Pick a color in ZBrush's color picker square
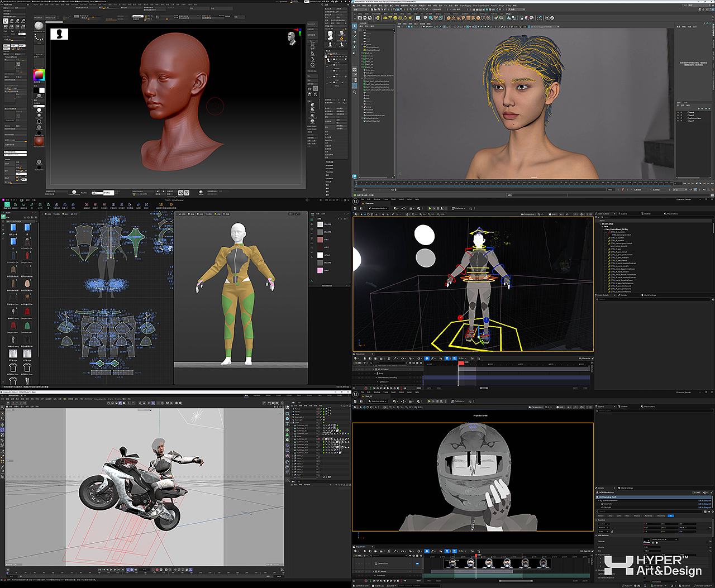The width and height of the screenshot is (715, 588). (x=39, y=75)
